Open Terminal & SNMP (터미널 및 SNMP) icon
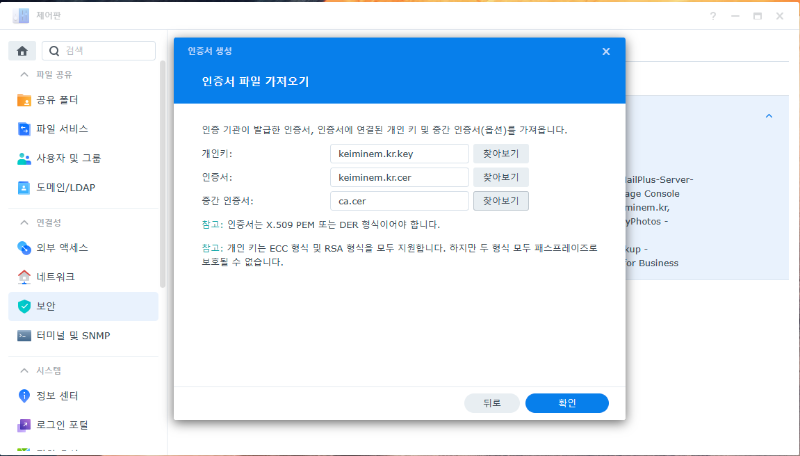The height and width of the screenshot is (456, 800). coord(25,335)
